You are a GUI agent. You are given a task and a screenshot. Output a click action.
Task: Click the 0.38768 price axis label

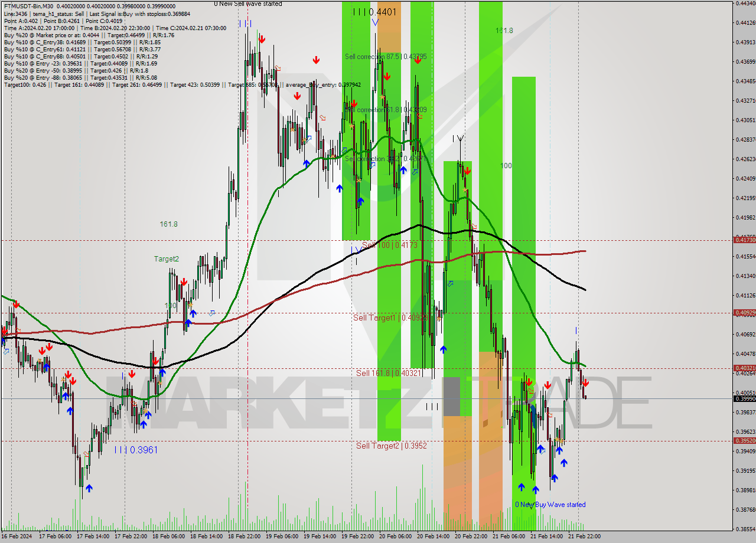745,509
